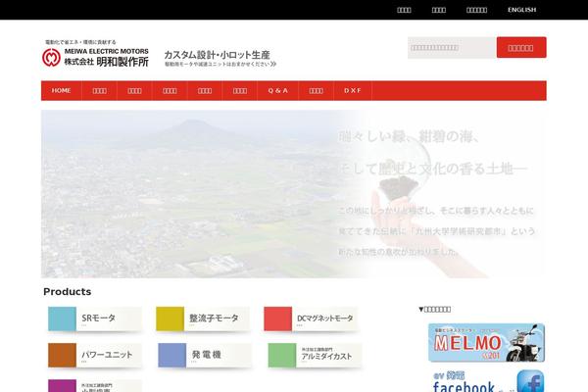The height and width of the screenshot is (392, 588).
Task: Focus the site search input field
Action: click(x=452, y=48)
